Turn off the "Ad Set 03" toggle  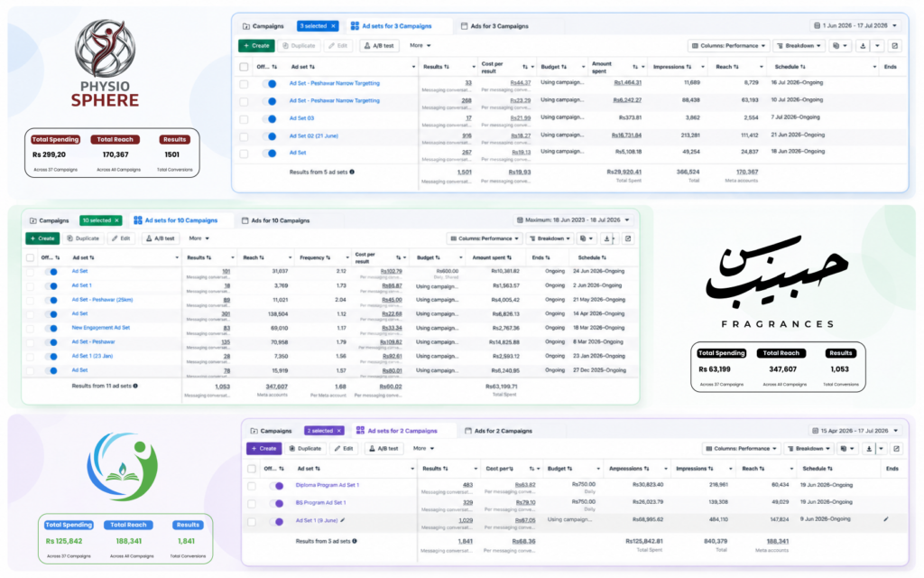tap(270, 118)
